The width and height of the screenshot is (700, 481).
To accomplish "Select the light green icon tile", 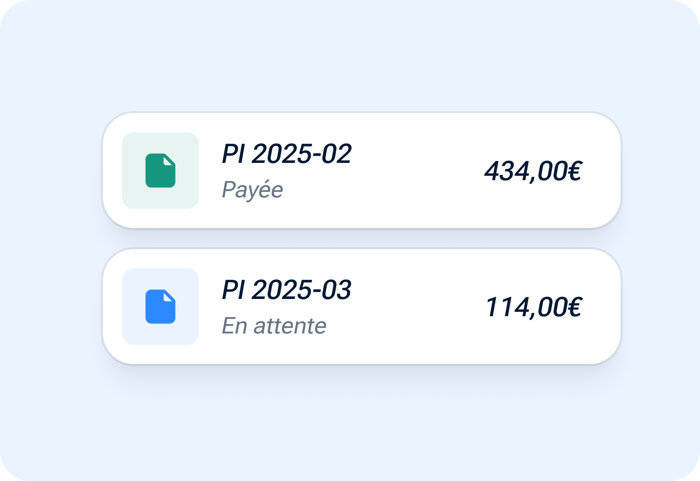I will click(x=160, y=171).
